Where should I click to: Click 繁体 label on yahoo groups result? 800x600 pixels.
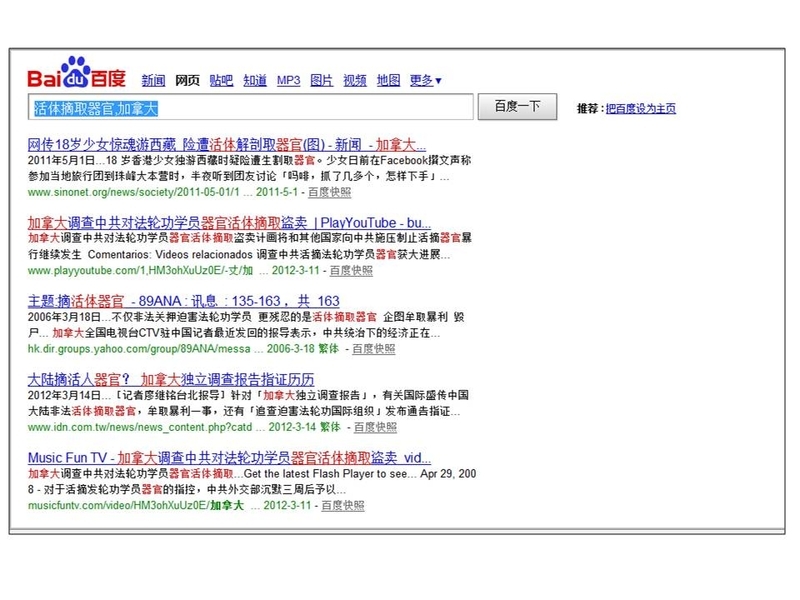[329, 349]
